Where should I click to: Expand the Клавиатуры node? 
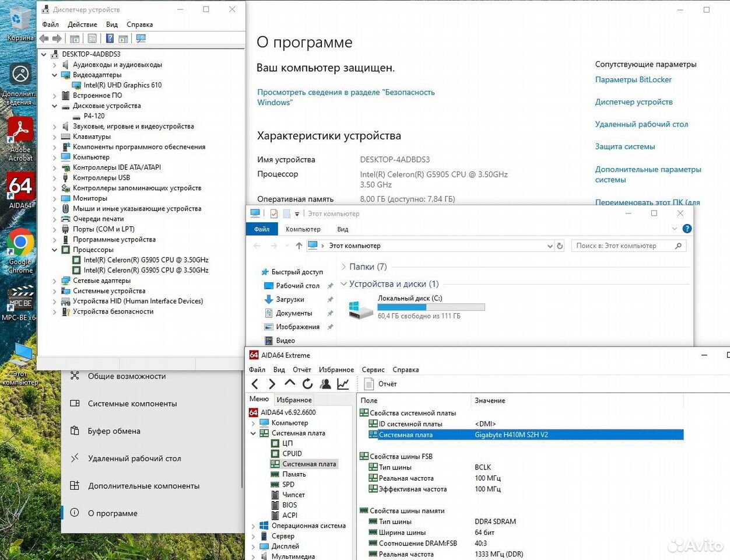[x=55, y=137]
